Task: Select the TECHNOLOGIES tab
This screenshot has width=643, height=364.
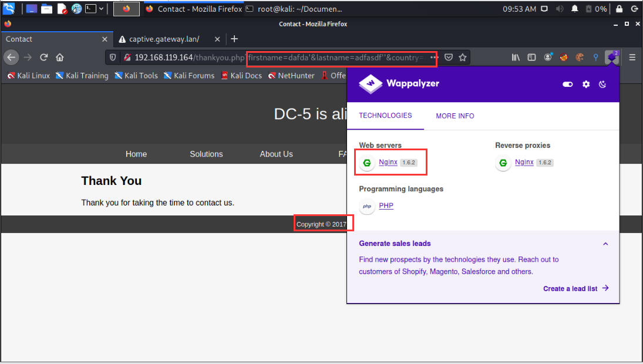Action: coord(385,116)
